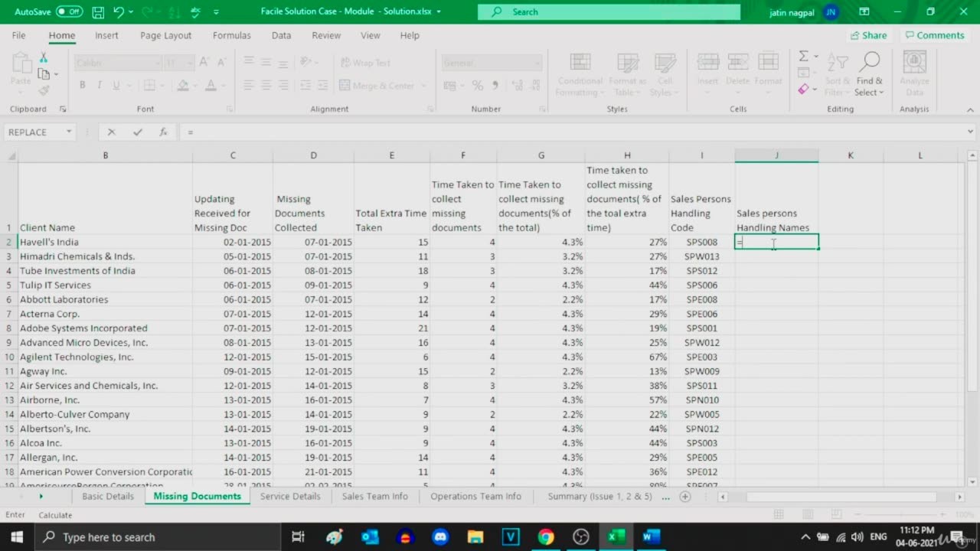Image resolution: width=980 pixels, height=551 pixels.
Task: Click the Select All corner triangle
Action: pyautogui.click(x=9, y=155)
